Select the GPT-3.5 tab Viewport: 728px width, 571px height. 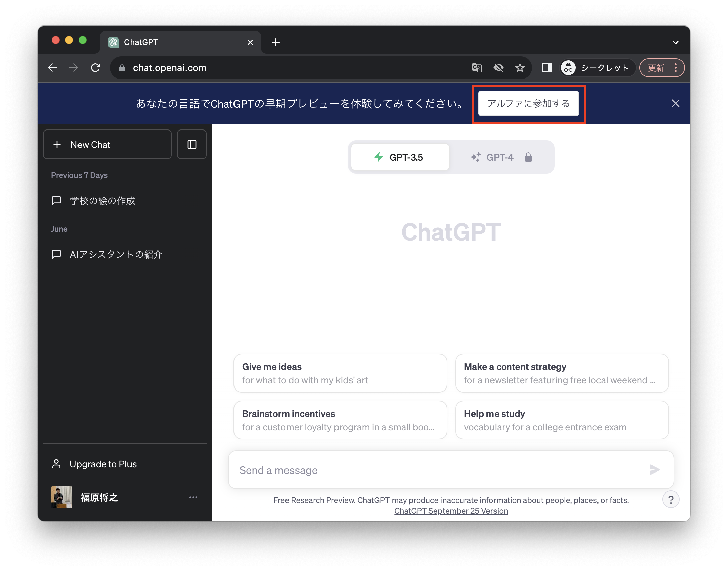click(400, 157)
